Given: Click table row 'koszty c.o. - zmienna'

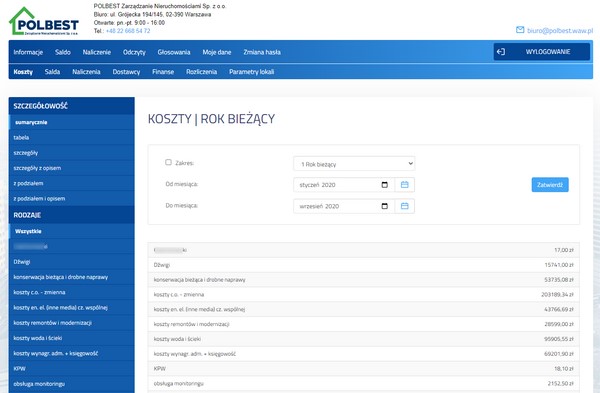Looking at the screenshot, I should (364, 295).
